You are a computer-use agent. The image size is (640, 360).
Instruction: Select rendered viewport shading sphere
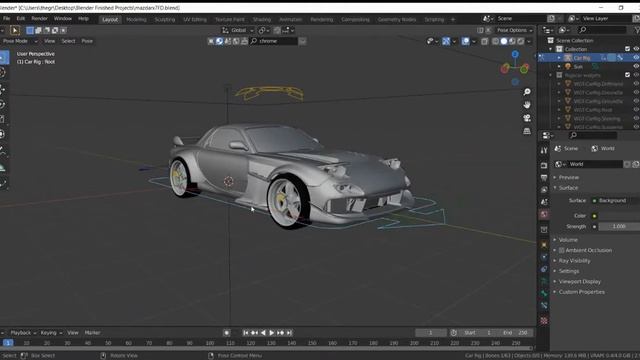point(521,41)
